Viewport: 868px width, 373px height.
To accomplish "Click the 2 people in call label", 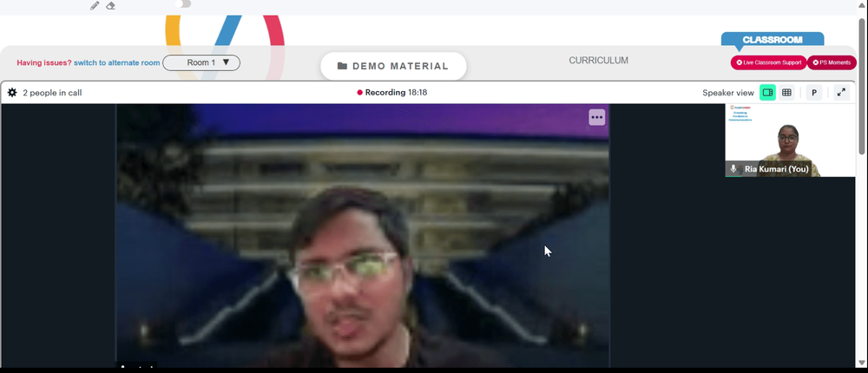I will [53, 93].
